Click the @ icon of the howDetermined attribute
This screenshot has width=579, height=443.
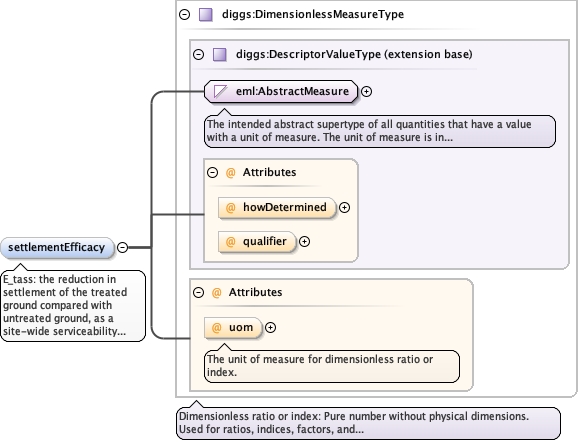(x=230, y=207)
